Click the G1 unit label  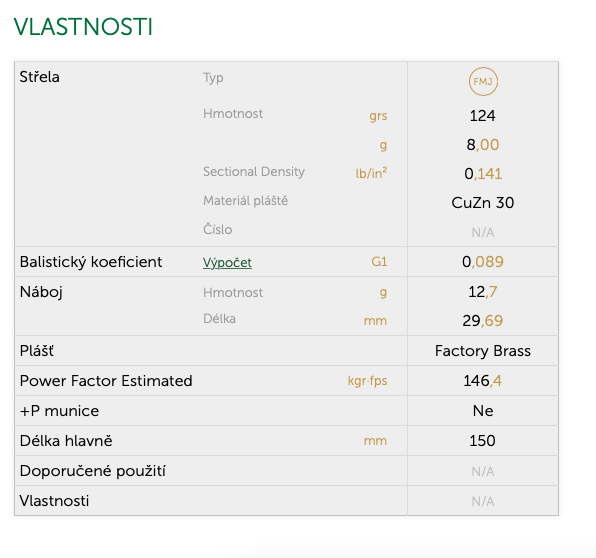[379, 262]
